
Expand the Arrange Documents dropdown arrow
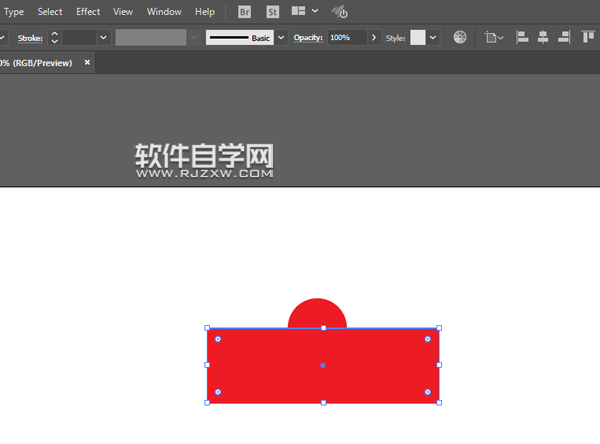click(315, 11)
